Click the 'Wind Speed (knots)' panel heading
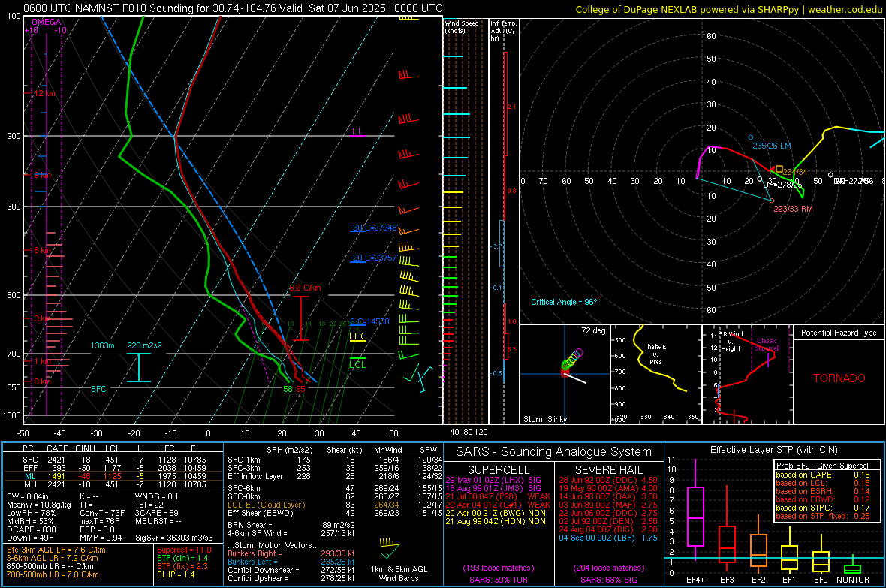 click(x=462, y=26)
